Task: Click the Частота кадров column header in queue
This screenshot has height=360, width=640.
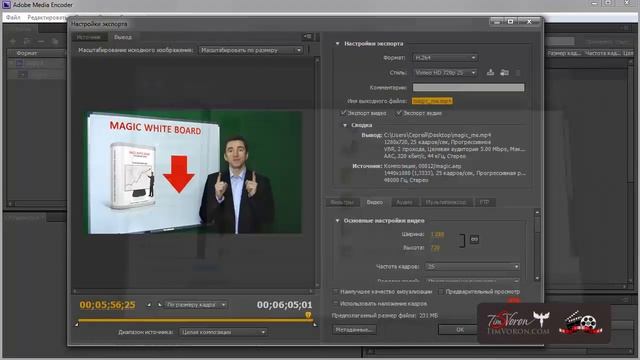Action: pos(602,53)
